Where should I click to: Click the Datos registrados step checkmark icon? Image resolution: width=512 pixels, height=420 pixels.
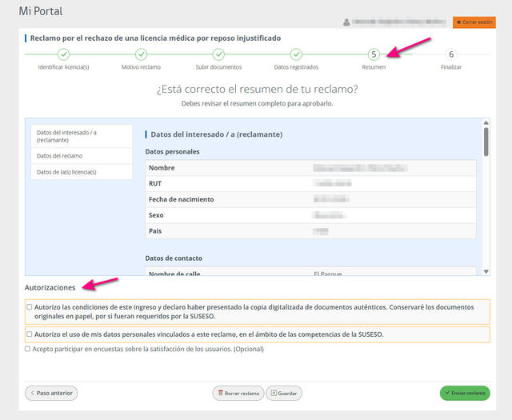click(296, 54)
